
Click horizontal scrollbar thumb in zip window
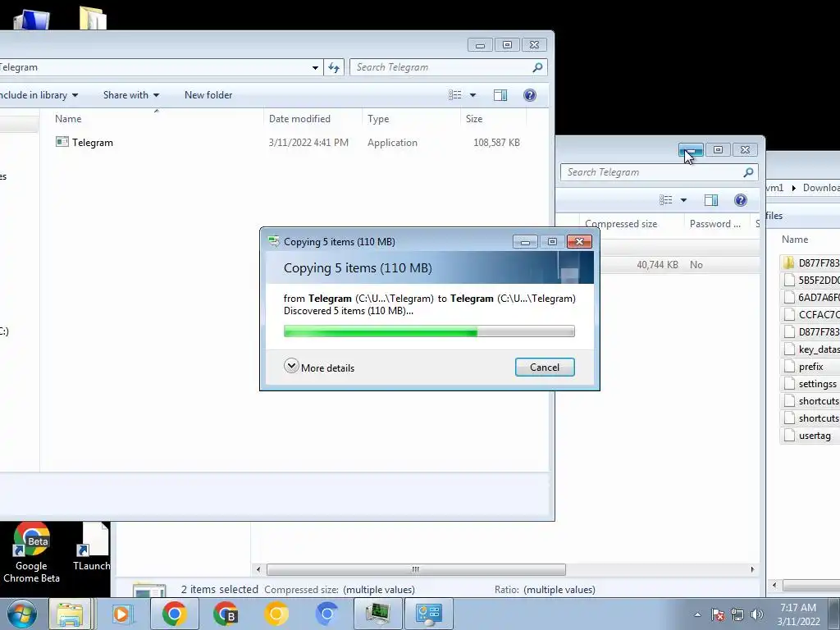(x=416, y=569)
